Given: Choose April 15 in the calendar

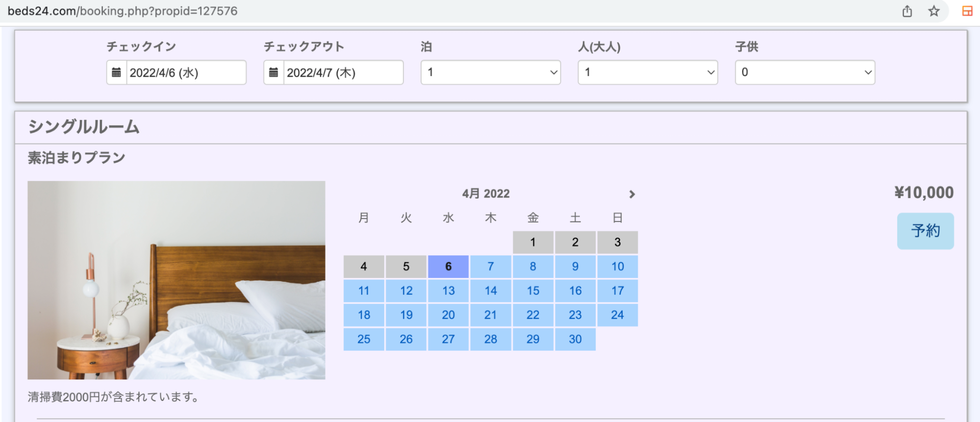Looking at the screenshot, I should (533, 291).
